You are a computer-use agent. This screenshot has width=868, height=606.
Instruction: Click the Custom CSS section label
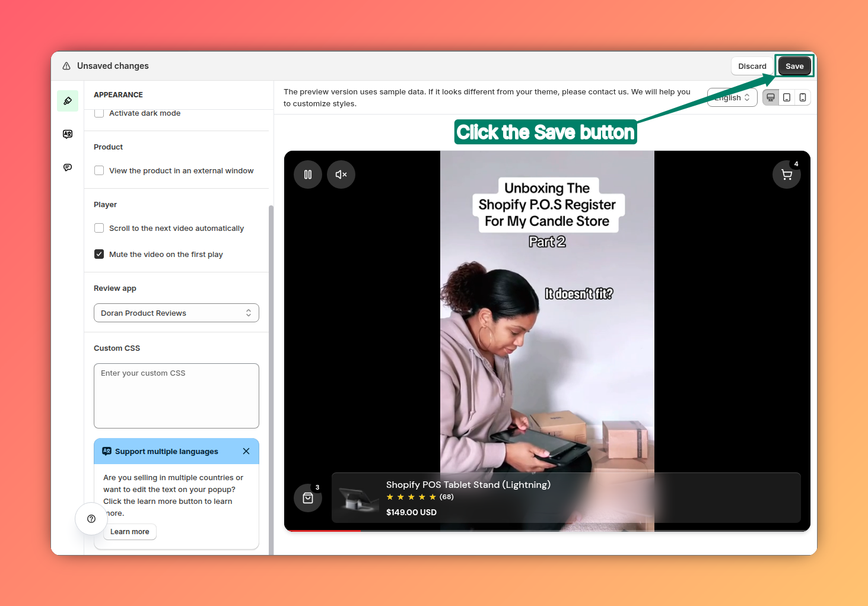(117, 348)
